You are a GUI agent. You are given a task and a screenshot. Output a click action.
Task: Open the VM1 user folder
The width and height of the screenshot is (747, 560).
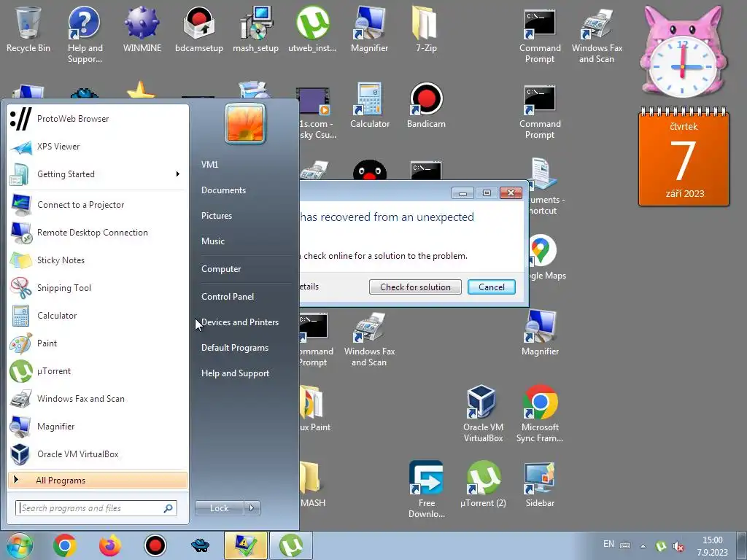click(x=209, y=165)
